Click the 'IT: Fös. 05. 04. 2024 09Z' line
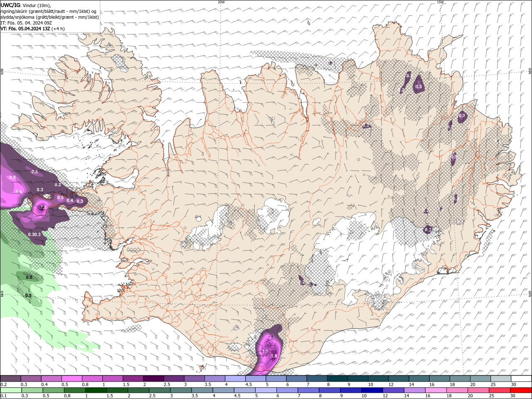This screenshot has width=532, height=399. [26, 23]
